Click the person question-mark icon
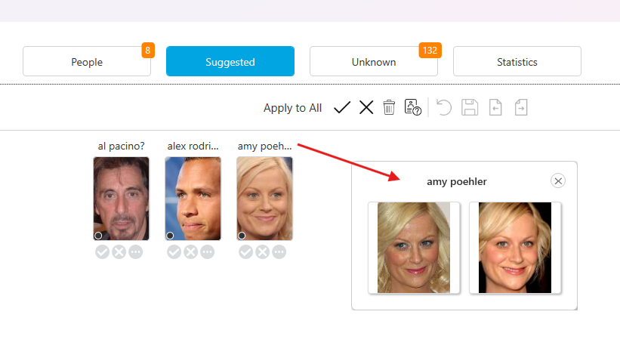The height and width of the screenshot is (364, 620). [x=413, y=107]
